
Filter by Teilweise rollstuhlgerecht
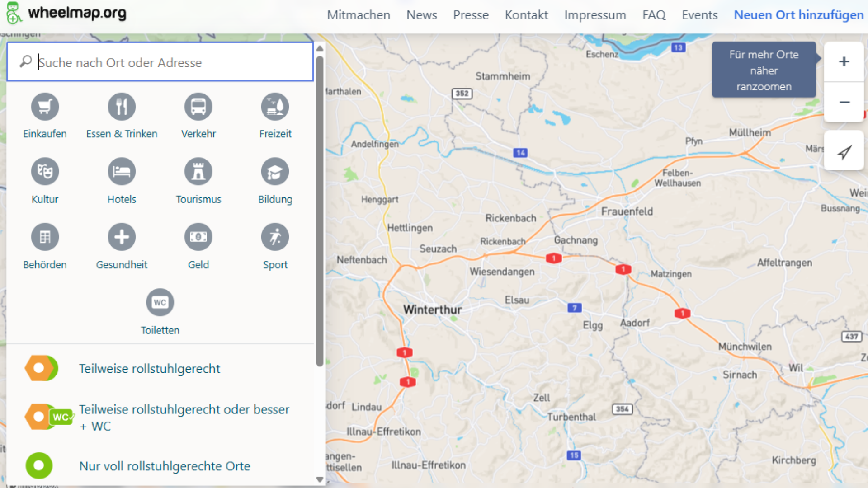pos(160,369)
